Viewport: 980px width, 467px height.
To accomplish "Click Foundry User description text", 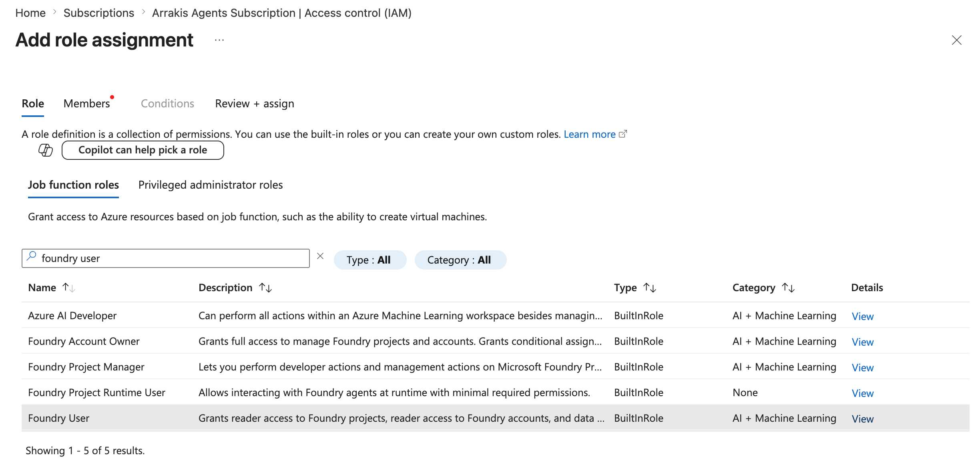I will tap(402, 418).
